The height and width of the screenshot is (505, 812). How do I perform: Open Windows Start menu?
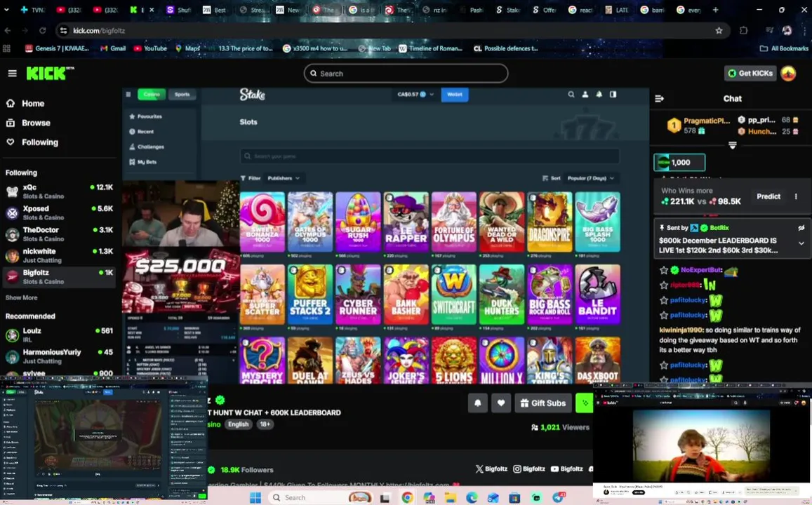(x=255, y=498)
